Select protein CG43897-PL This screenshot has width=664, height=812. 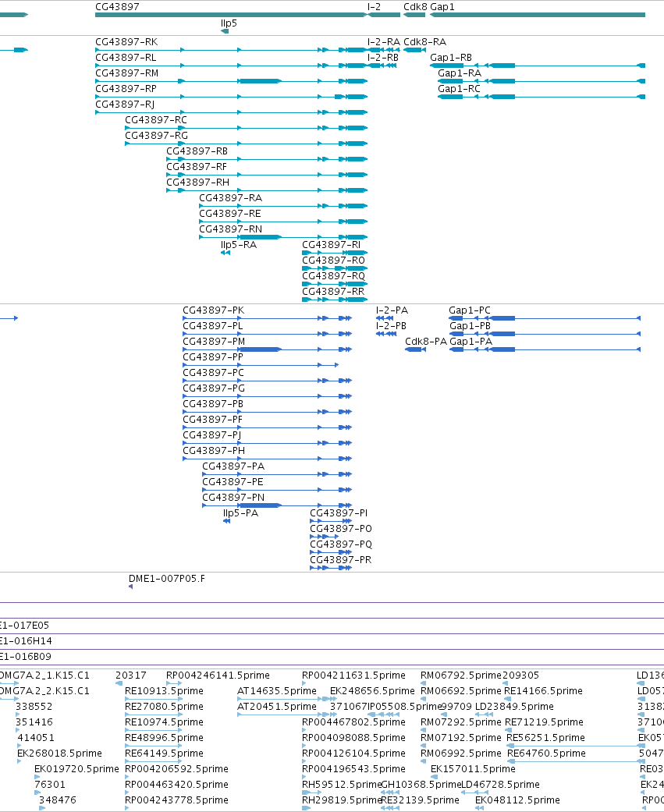268,334
